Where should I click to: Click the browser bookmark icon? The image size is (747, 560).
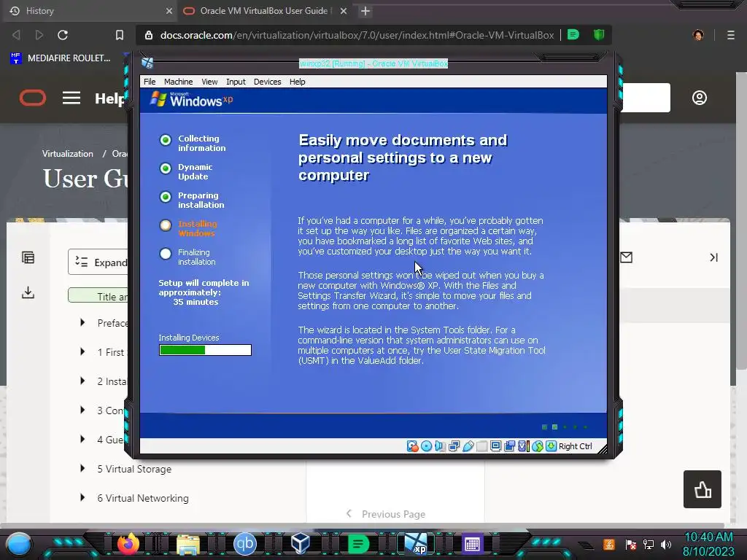click(x=120, y=35)
